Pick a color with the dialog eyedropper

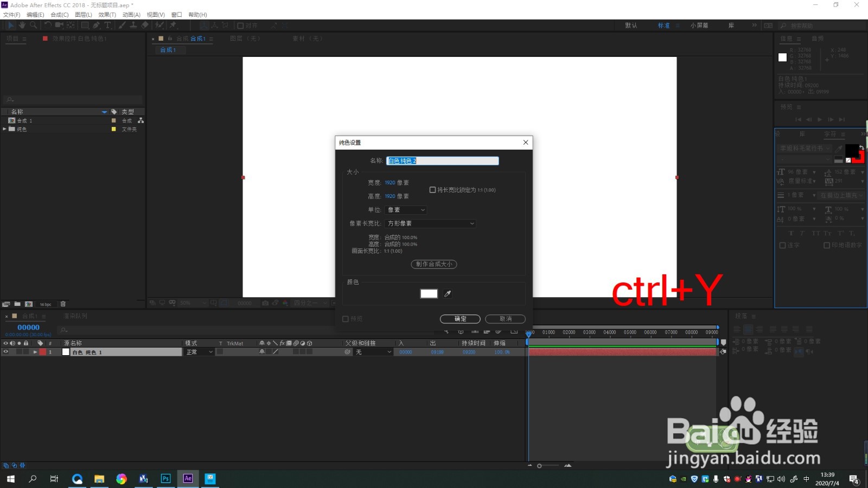coord(448,294)
